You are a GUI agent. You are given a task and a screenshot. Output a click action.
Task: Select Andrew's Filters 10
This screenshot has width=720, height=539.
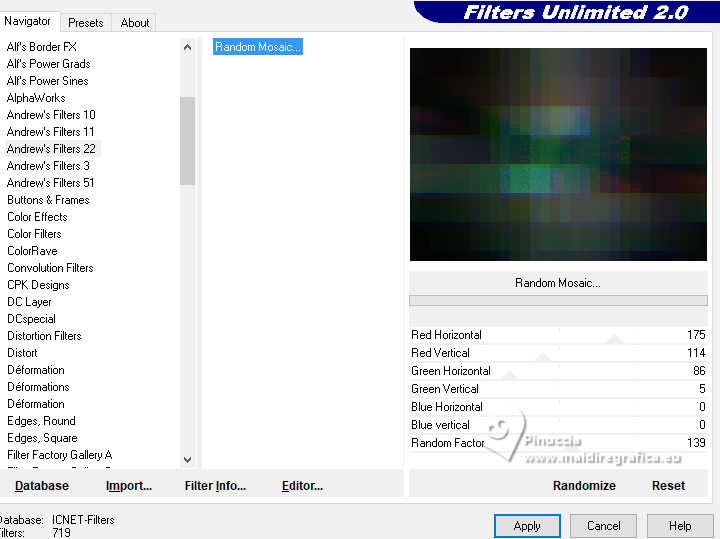coord(51,115)
